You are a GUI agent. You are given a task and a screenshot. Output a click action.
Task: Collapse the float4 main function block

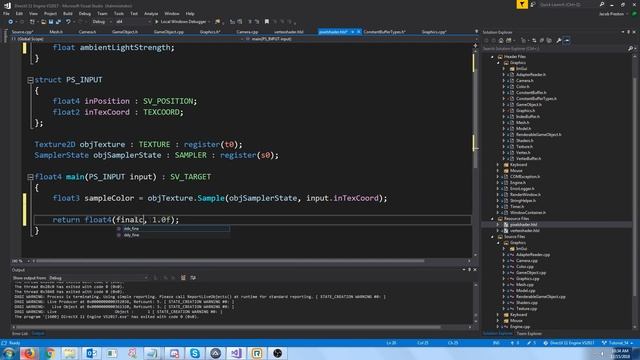30,177
